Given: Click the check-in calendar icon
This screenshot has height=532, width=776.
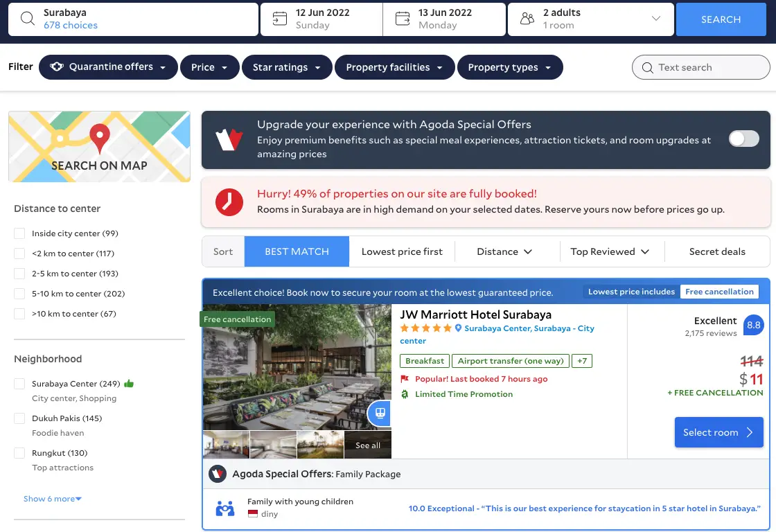Looking at the screenshot, I should (x=280, y=19).
